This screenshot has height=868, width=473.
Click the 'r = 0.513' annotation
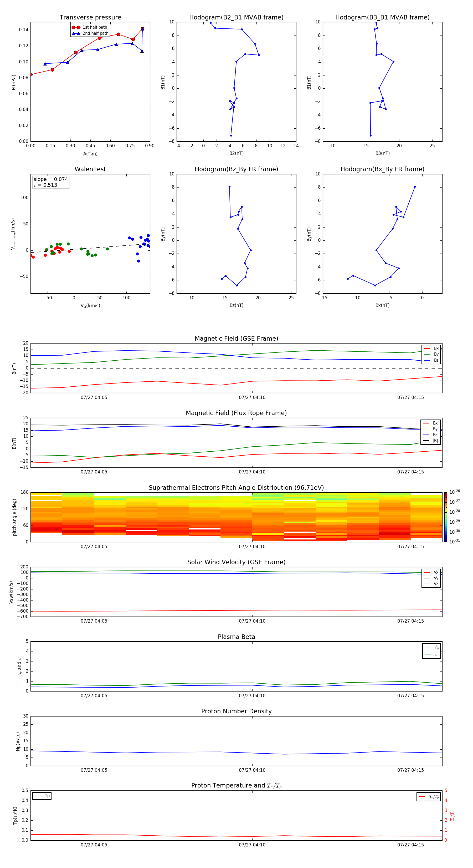(45, 185)
